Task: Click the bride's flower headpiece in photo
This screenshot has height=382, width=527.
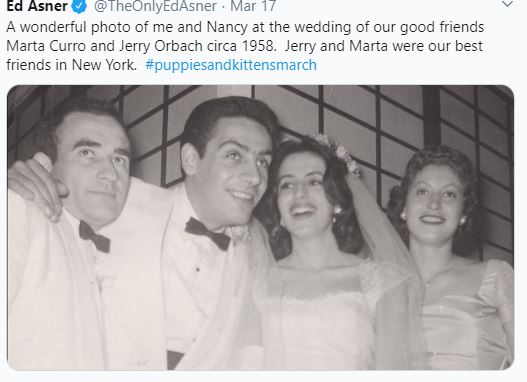Action: click(338, 151)
